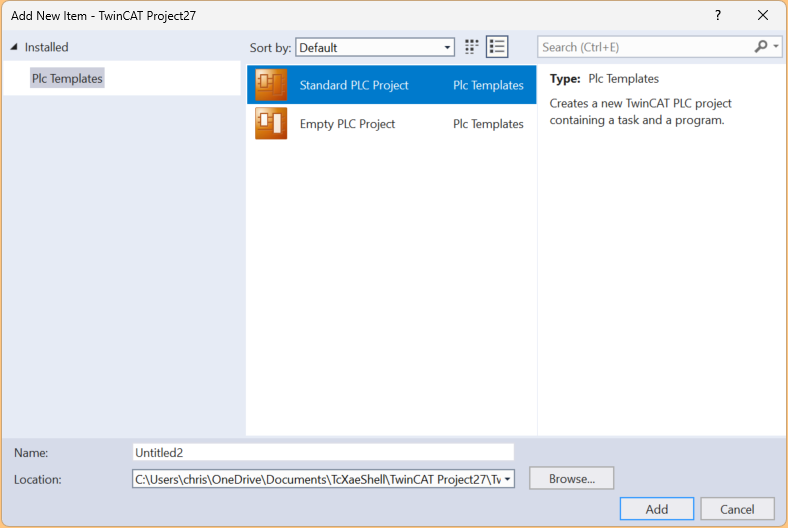Click the Cancel button
This screenshot has width=788, height=528.
click(737, 509)
